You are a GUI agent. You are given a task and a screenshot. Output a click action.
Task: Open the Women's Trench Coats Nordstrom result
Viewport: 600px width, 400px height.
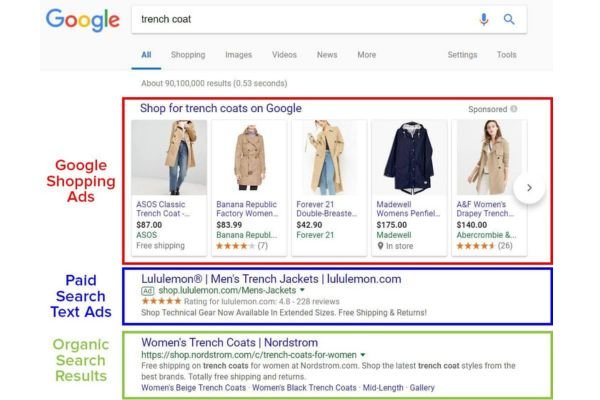[x=230, y=342]
